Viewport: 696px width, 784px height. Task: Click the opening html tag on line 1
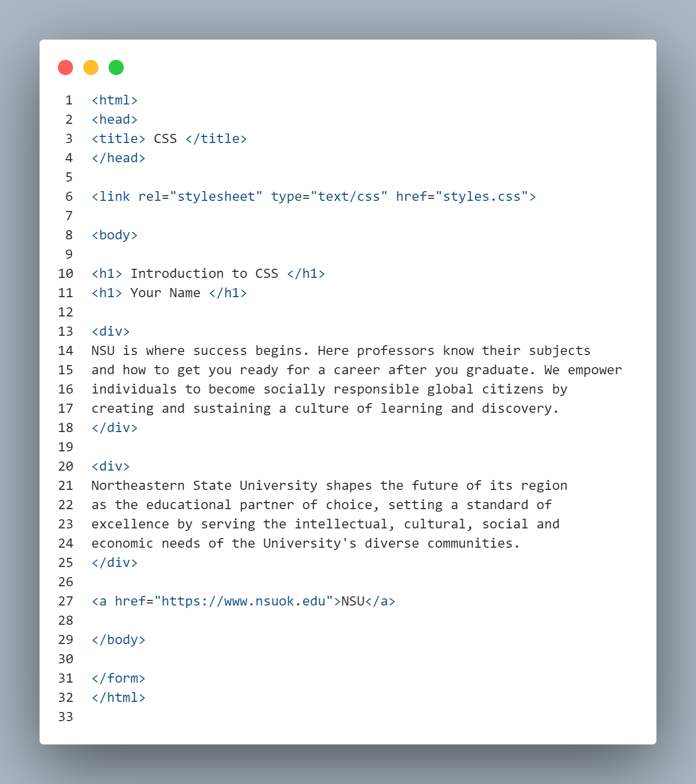115,100
